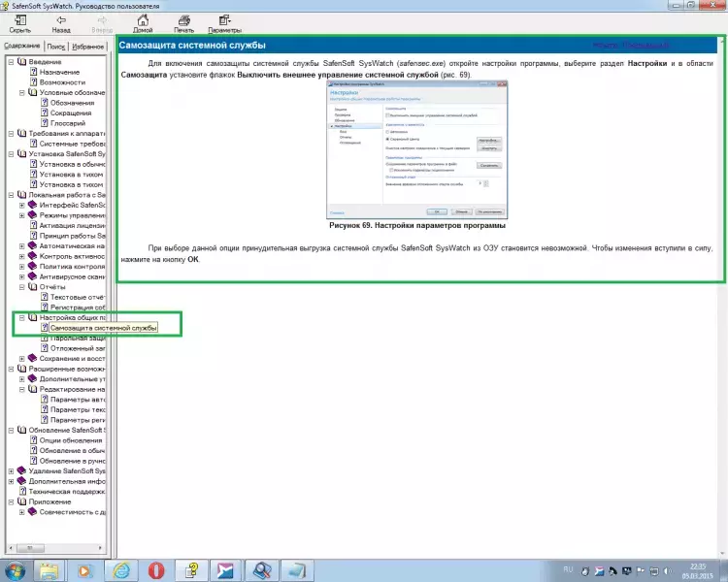The image size is (728, 582).
Task: Open the Параметры автоматической topic
Action: [78, 400]
